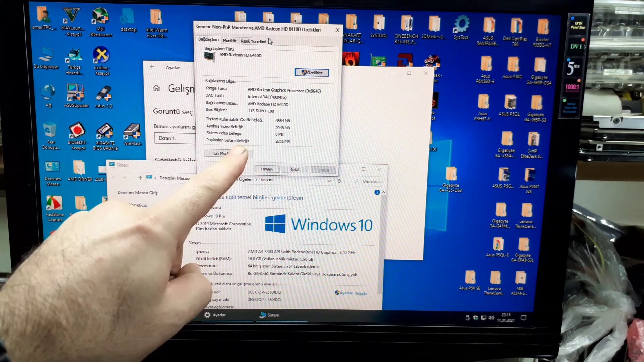
Task: Click Tamam button in properties dialog
Action: 267,169
